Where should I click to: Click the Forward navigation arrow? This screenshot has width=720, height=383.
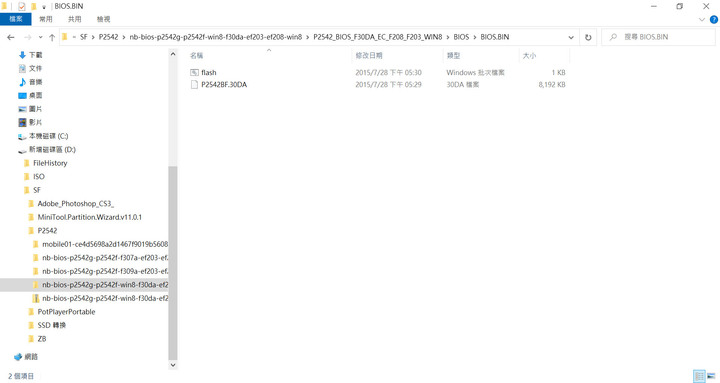(x=28, y=37)
